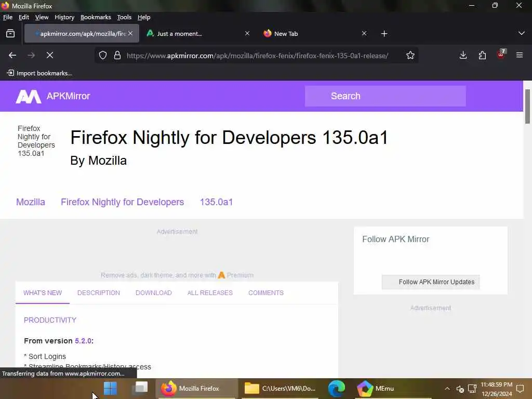List all tabs dropdown chevron
This screenshot has width=532, height=399.
click(x=522, y=33)
